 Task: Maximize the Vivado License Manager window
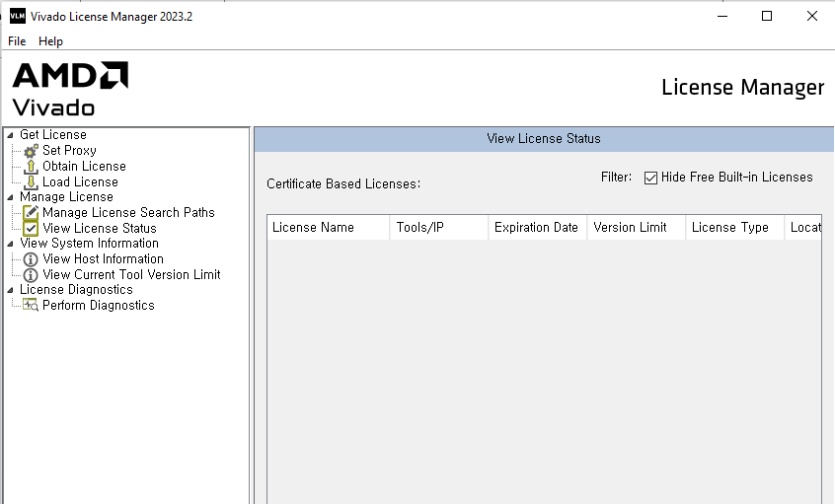pyautogui.click(x=767, y=16)
